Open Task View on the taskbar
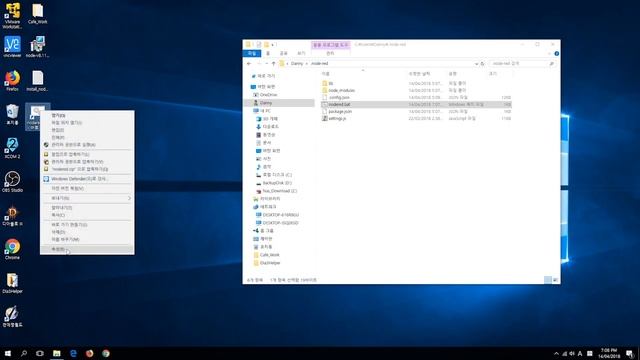Screen dimensions: 640x360 pos(40,353)
